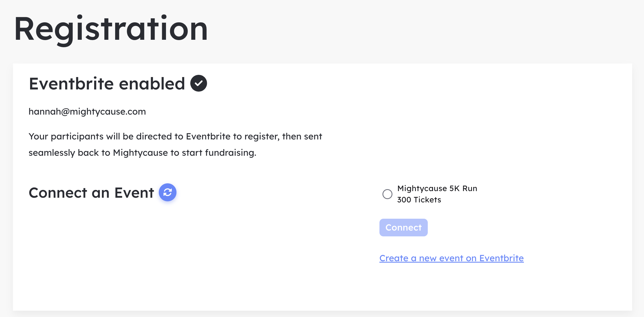Click the line seamlessly back to Mightycause
The height and width of the screenshot is (317, 644).
coord(142,153)
